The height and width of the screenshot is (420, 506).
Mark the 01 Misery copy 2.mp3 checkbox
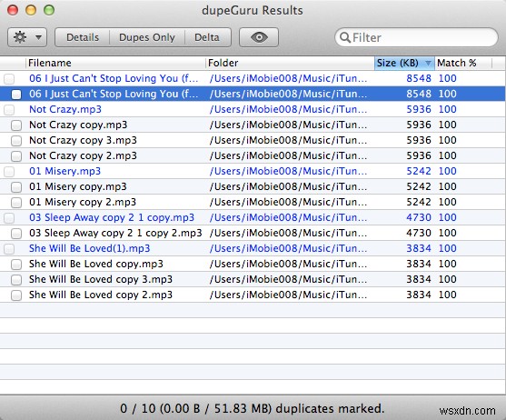16,203
